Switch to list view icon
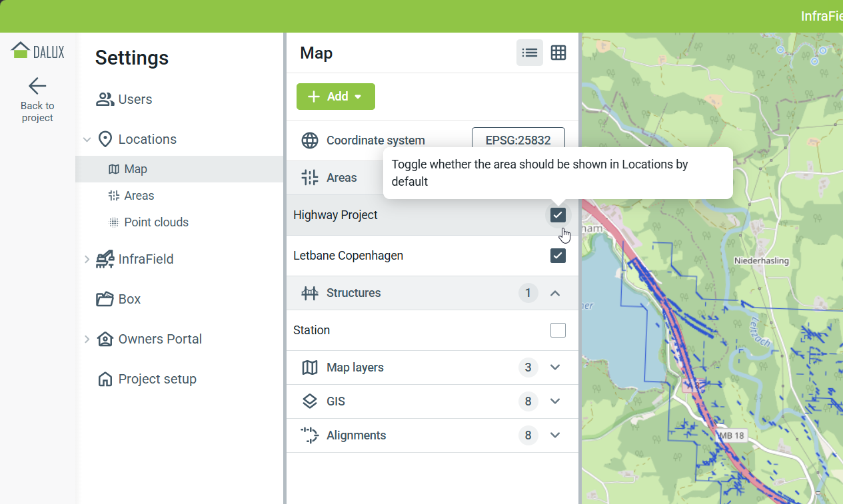This screenshot has height=504, width=843. [x=530, y=53]
